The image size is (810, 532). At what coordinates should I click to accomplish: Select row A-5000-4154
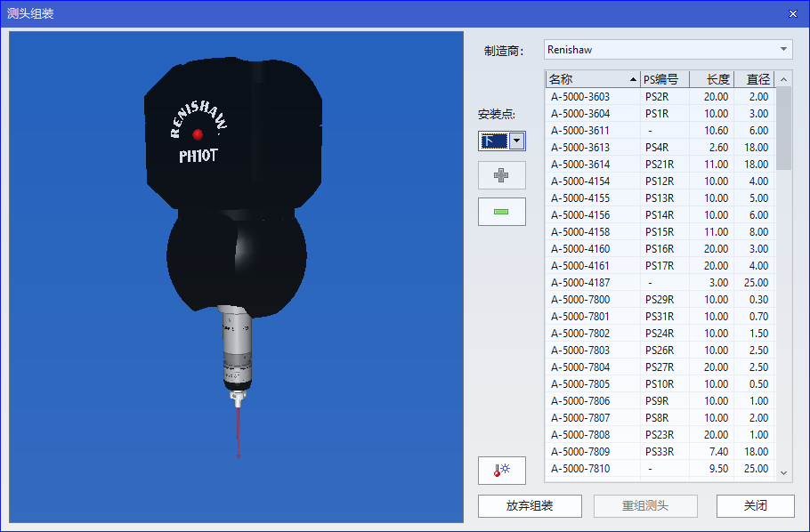[660, 181]
